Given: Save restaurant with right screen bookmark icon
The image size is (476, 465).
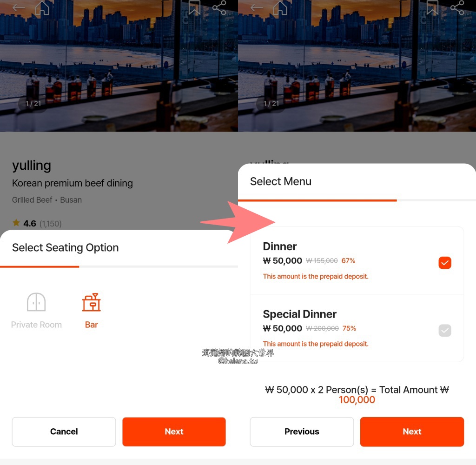Looking at the screenshot, I should click(432, 7).
